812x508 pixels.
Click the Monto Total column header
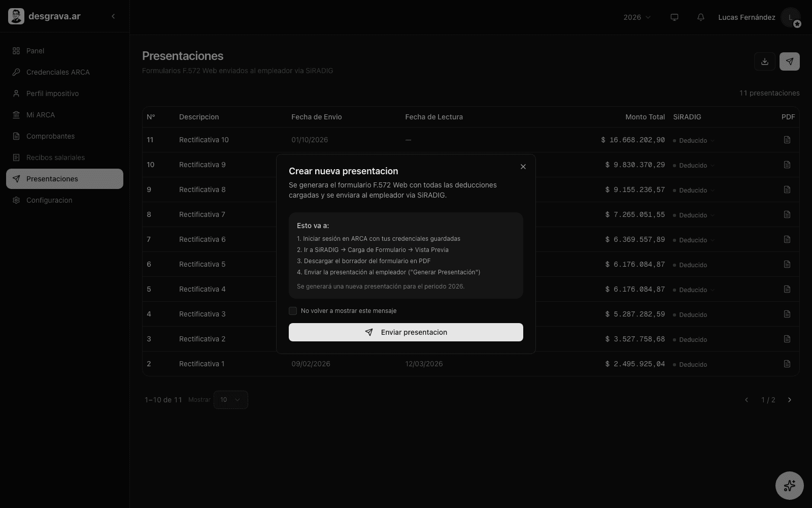coord(645,117)
